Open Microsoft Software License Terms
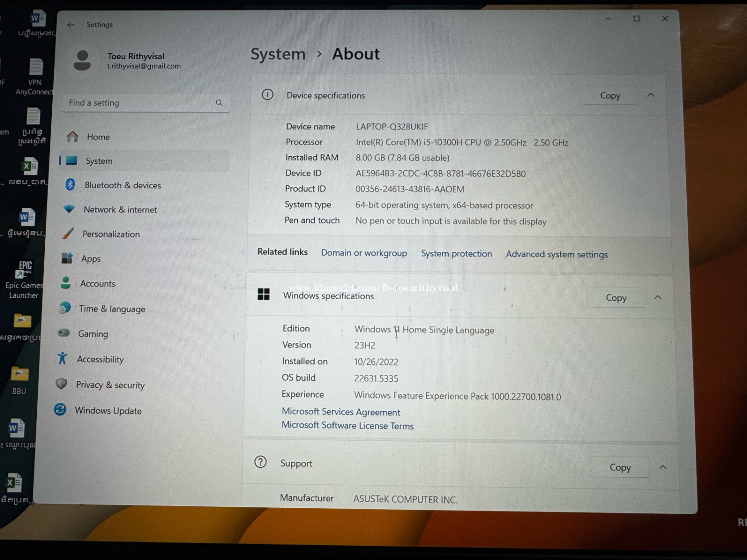Image resolution: width=747 pixels, height=560 pixels. click(348, 425)
